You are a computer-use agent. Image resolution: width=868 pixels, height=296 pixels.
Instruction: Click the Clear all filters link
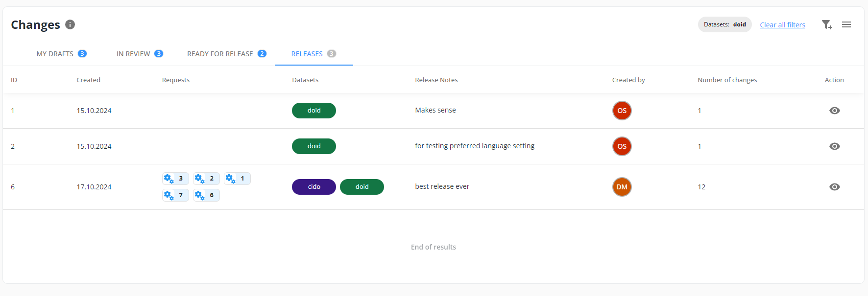tap(782, 25)
